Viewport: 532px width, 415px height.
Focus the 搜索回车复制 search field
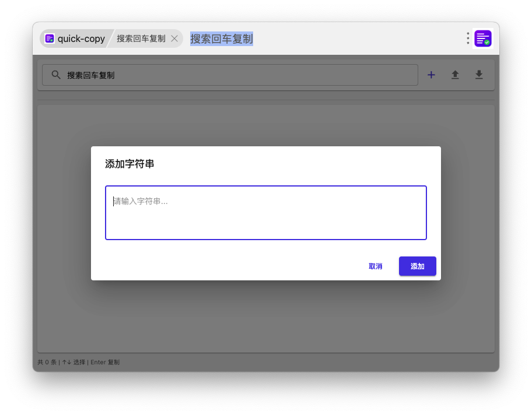pos(233,75)
